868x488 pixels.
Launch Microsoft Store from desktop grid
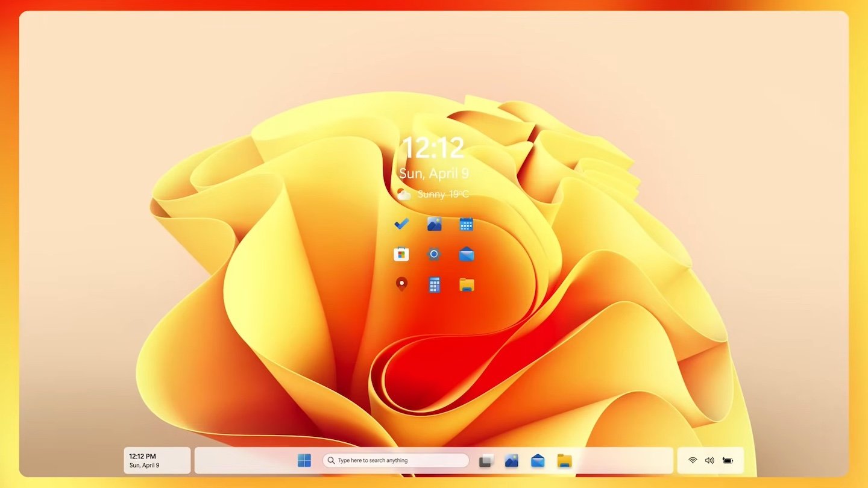point(401,254)
